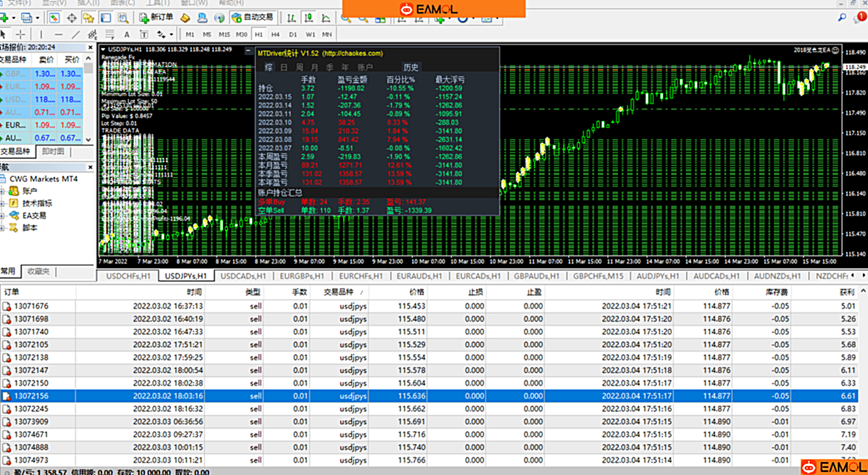Select the vertical line drawing tool
This screenshot has height=475, width=868.
point(41,34)
